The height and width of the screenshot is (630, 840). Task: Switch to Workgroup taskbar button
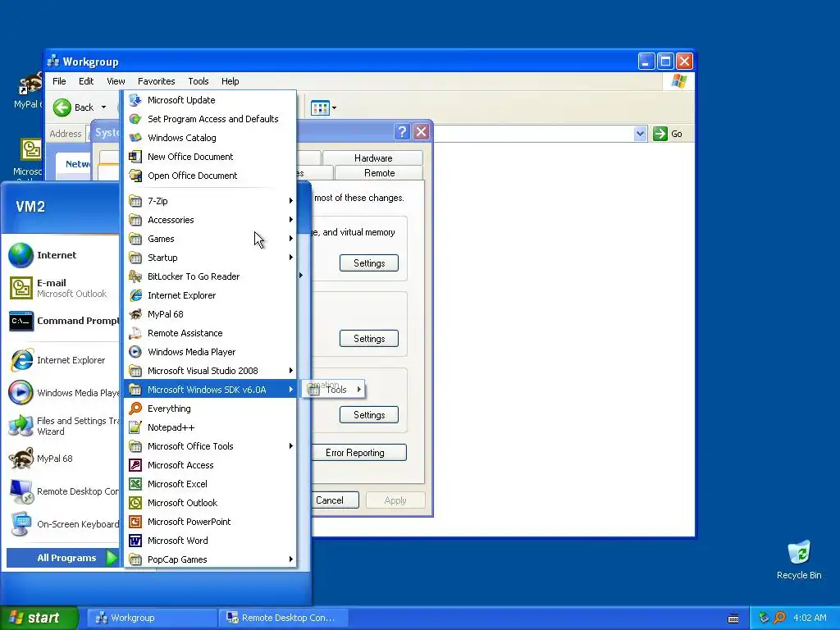click(x=152, y=618)
